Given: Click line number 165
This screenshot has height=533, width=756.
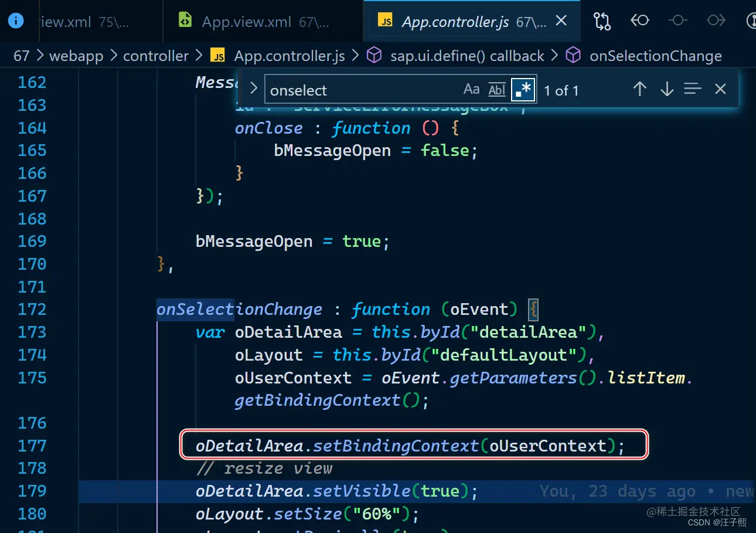Looking at the screenshot, I should 32,150.
